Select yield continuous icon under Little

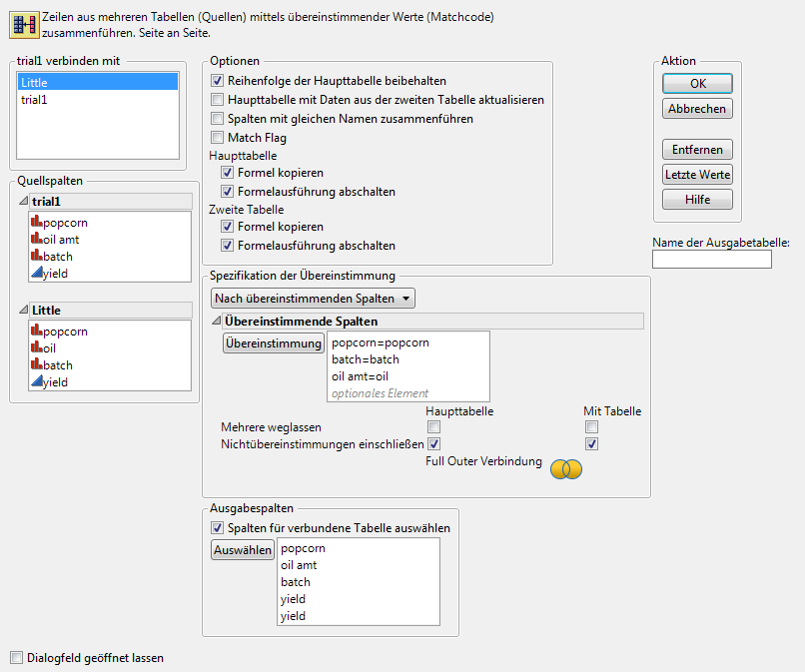[38, 382]
